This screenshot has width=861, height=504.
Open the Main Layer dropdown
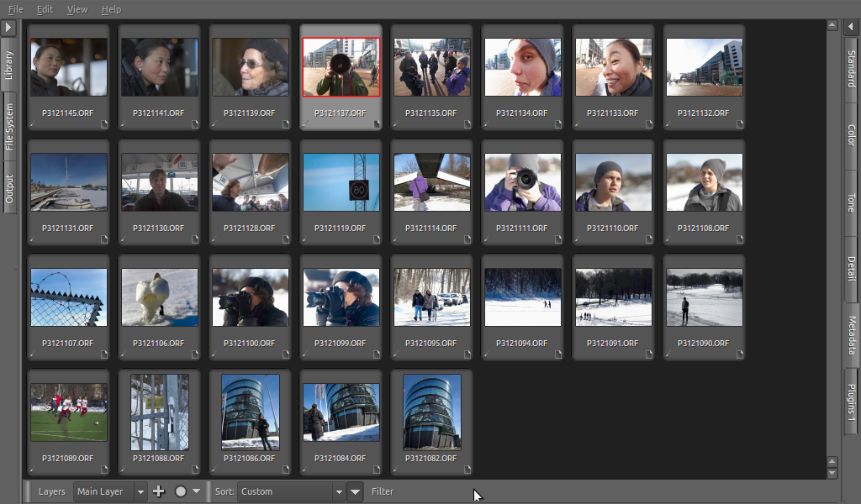[110, 491]
